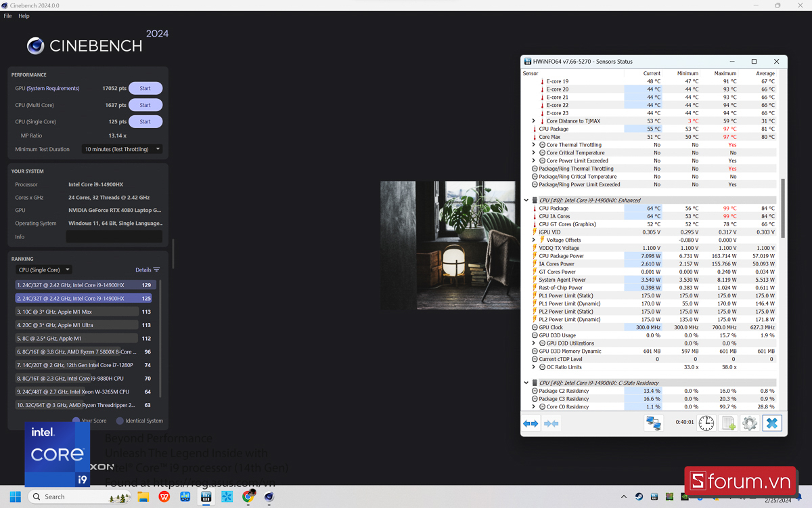Select Core Max temperature row
The image size is (812, 508).
[x=650, y=137]
